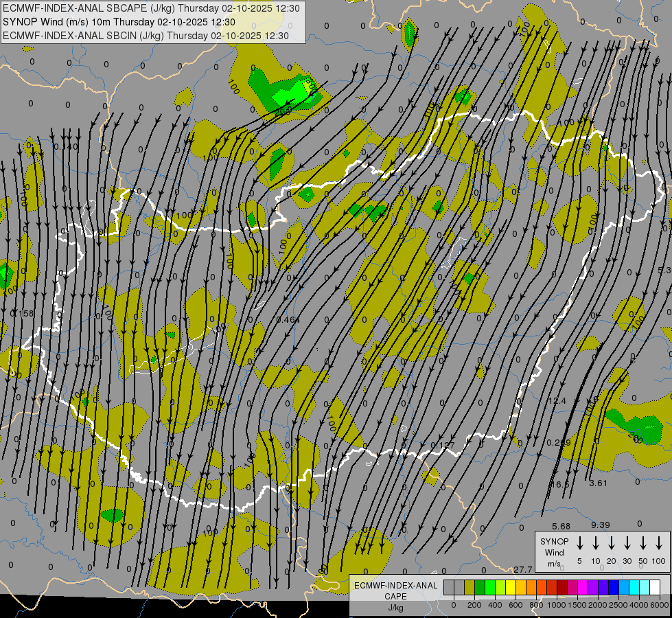
Task: Click the SBCAPE title line at top
Action: pyautogui.click(x=152, y=9)
